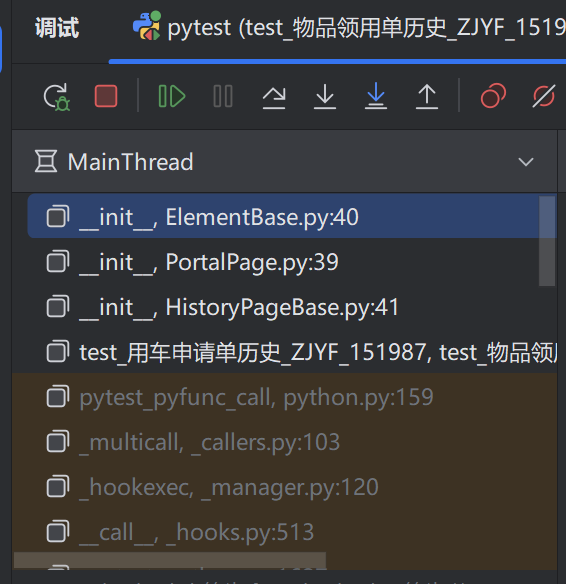The image size is (566, 584).
Task: Select frame _multicall, _callers.py:103
Action: point(284,442)
